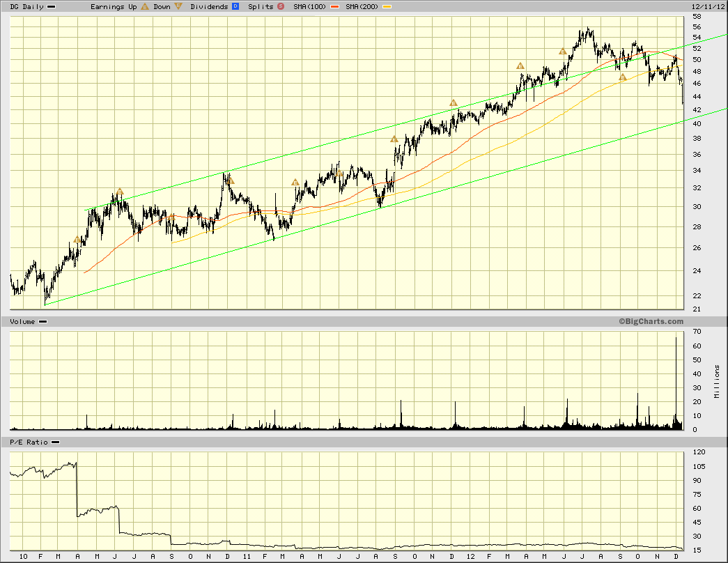728x563 pixels.
Task: Click the blue Dividends D legend icon
Action: click(x=235, y=6)
